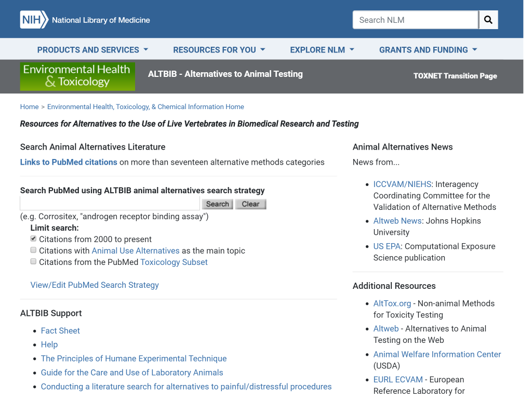The width and height of the screenshot is (532, 399).
Task: Click the Animal Alternatives News heading
Action: point(403,147)
